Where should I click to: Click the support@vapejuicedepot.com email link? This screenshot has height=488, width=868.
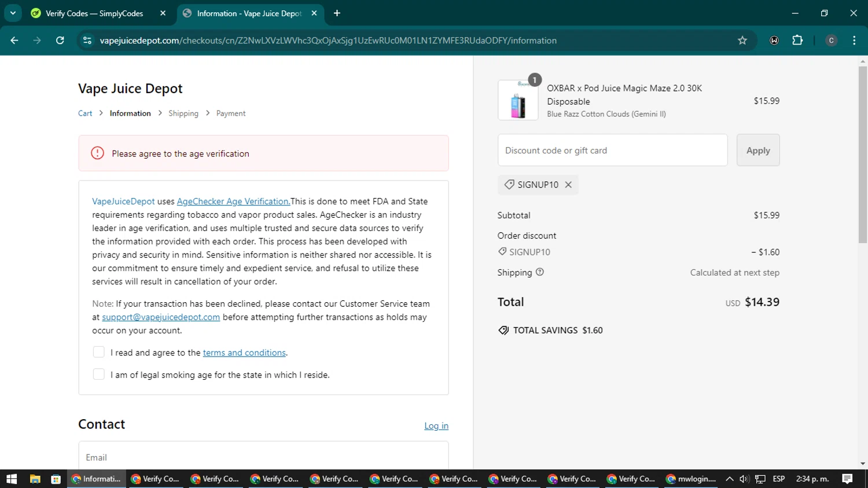[x=161, y=317]
